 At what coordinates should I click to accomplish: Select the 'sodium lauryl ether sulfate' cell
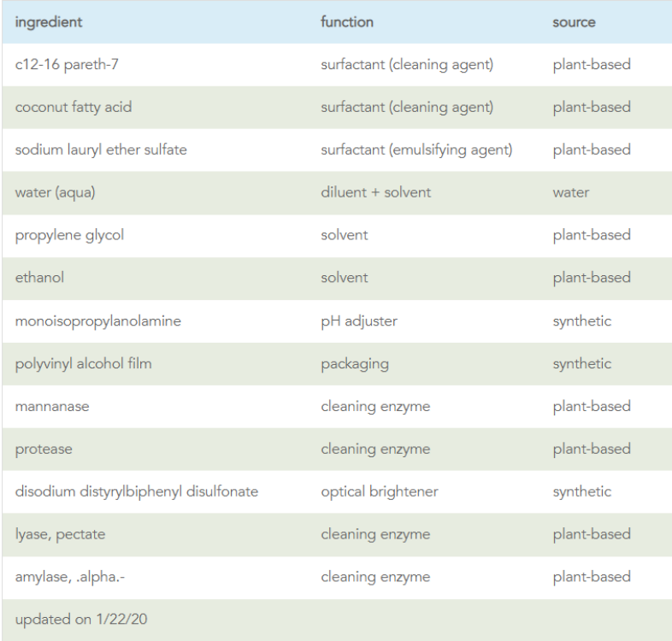tap(101, 150)
